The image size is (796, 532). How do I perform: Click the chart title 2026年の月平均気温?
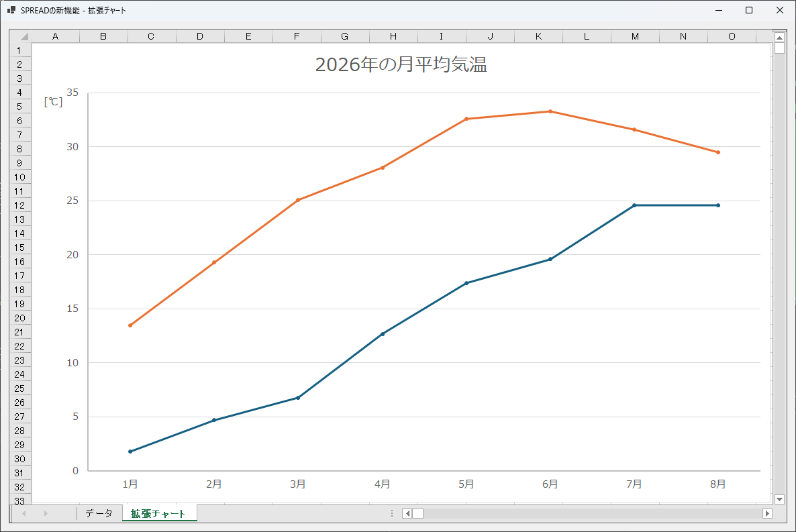click(x=401, y=64)
